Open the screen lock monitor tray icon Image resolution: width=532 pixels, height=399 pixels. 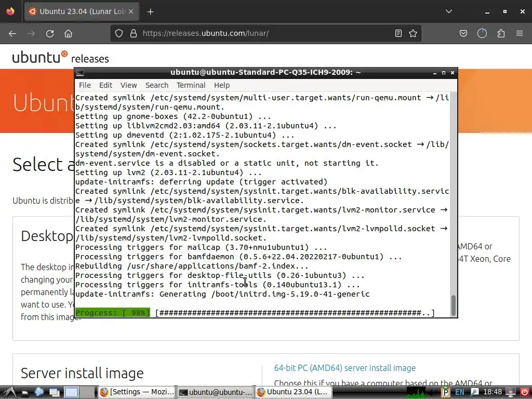click(510, 393)
